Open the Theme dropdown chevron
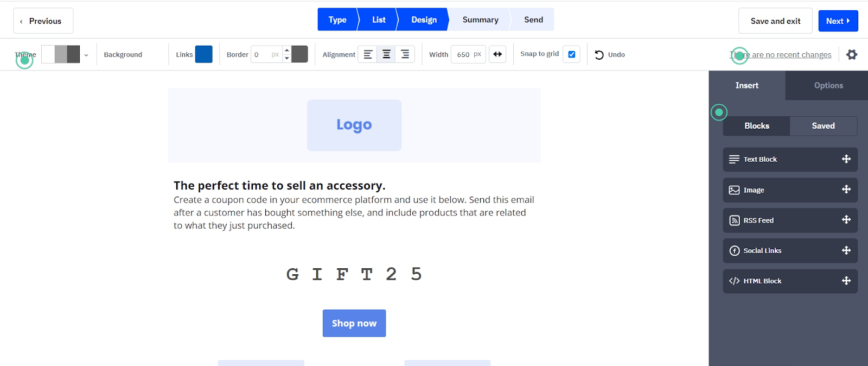 (x=86, y=55)
